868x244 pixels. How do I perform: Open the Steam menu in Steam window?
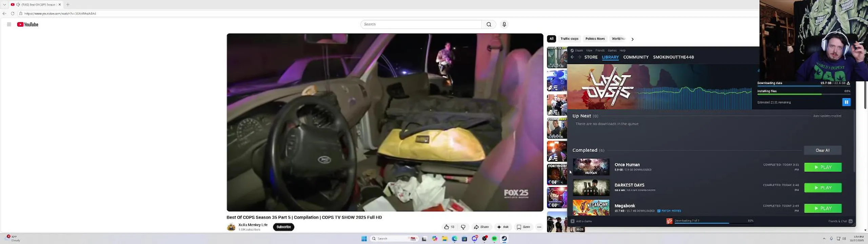pyautogui.click(x=579, y=50)
